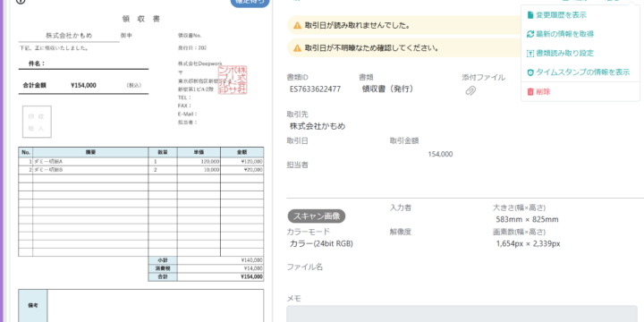Click the 領収書 title on the receipt
Image resolution: width=644 pixels, height=322 pixels.
pyautogui.click(x=141, y=19)
